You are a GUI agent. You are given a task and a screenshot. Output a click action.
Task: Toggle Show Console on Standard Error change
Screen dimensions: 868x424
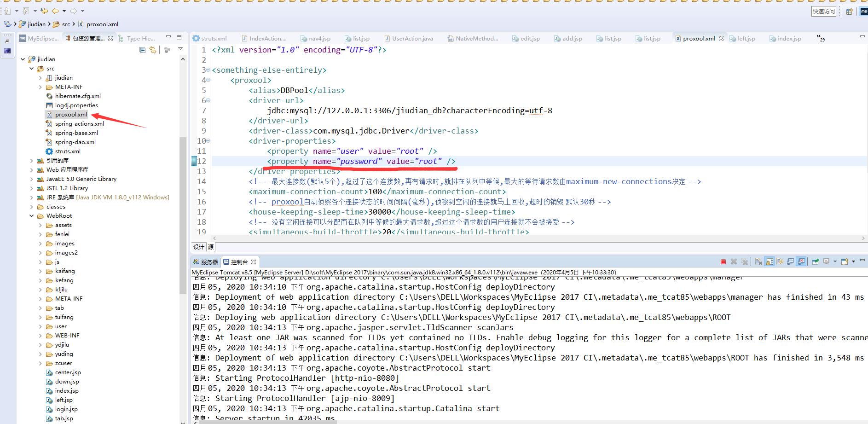[801, 261]
